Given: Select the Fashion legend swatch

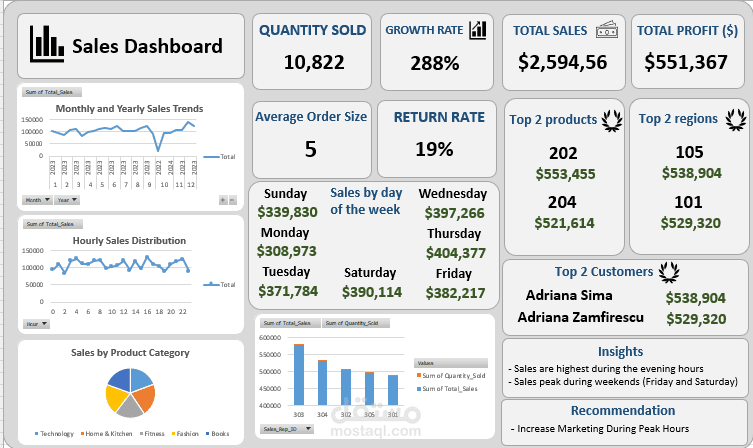Looking at the screenshot, I should pos(173,434).
